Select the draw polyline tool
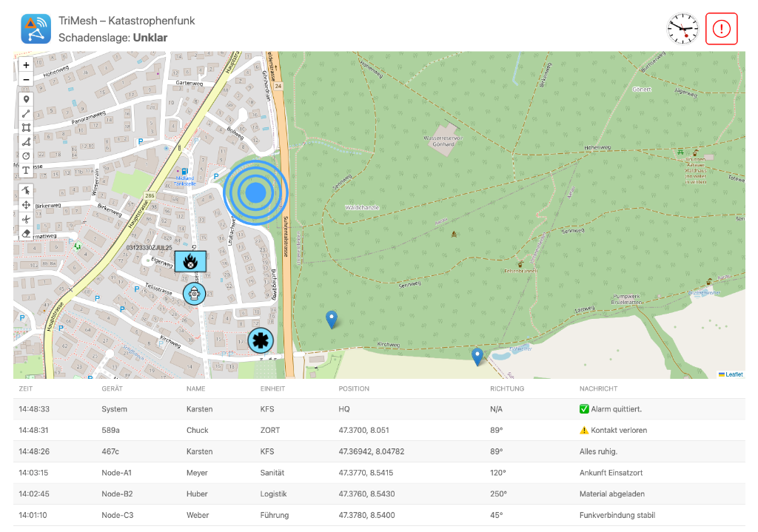 coord(26,113)
